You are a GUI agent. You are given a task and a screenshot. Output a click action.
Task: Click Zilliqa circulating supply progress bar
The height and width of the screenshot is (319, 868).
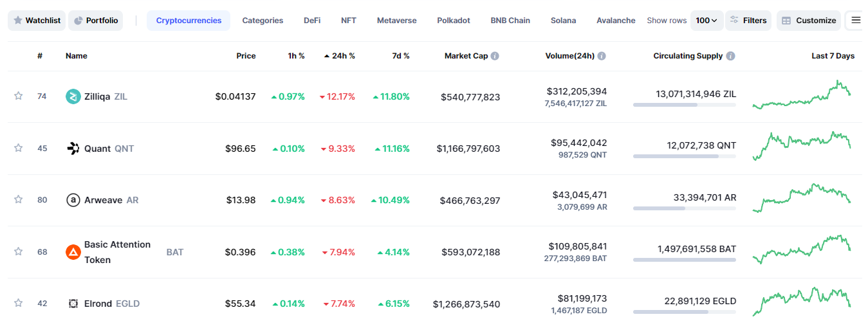click(685, 104)
